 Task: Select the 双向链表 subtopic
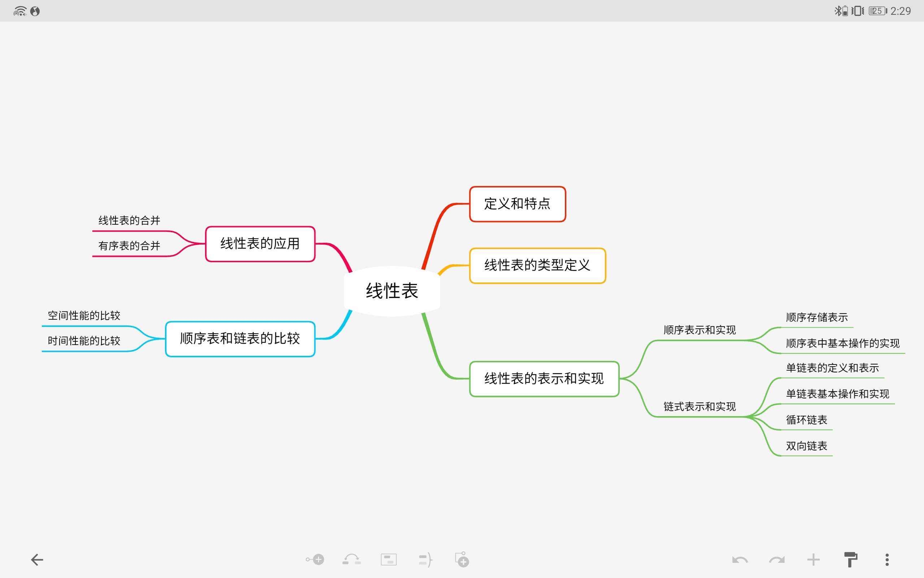click(x=806, y=446)
